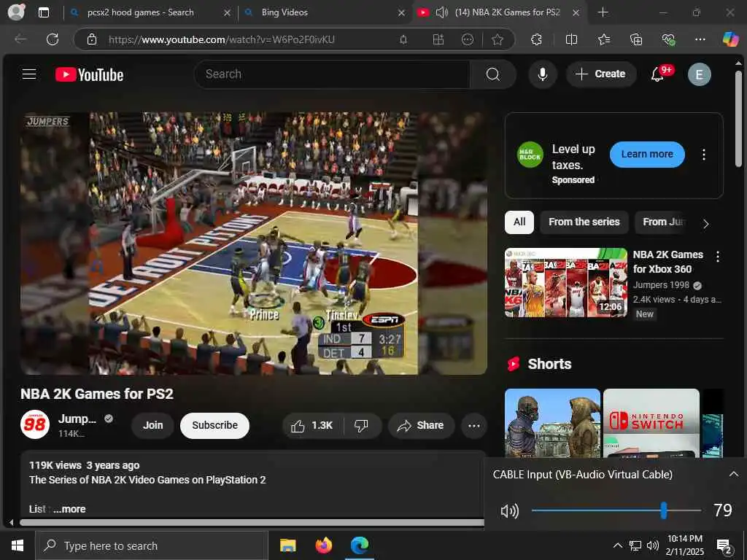Screen dimensions: 747x560
Task: Open Edge favorites list icon
Action: [x=604, y=39]
